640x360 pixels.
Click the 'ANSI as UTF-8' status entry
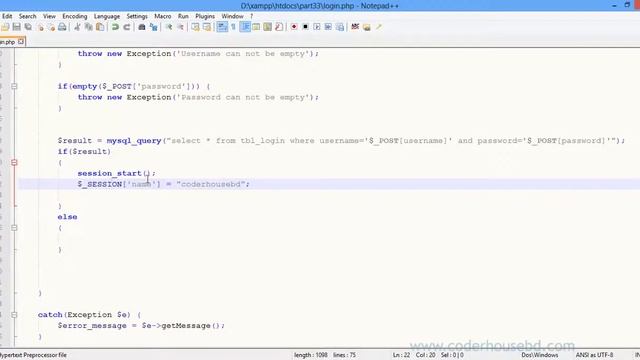594,355
